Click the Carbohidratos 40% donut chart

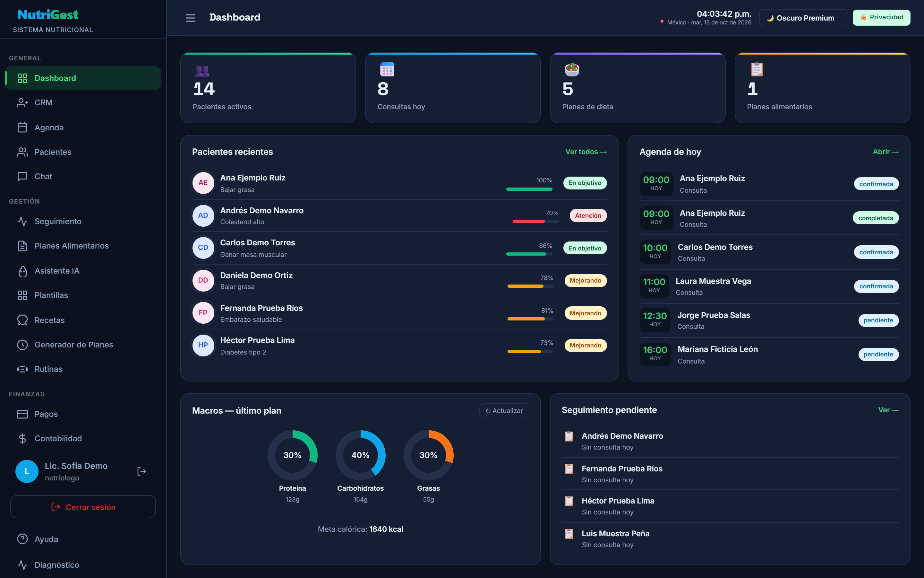[x=360, y=455]
